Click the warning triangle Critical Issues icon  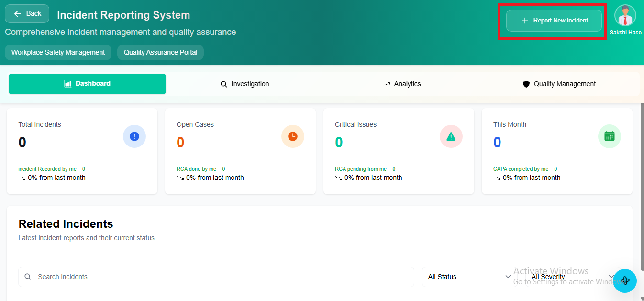point(451,136)
